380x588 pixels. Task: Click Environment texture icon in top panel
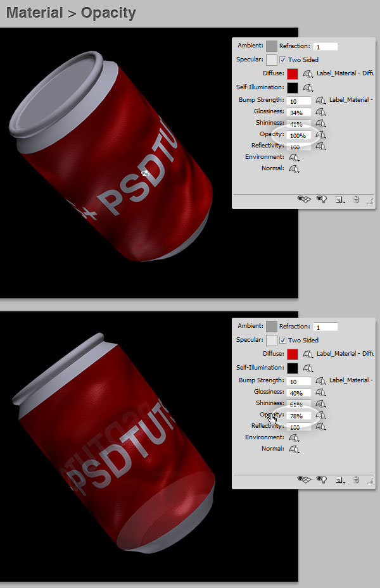pyautogui.click(x=294, y=158)
